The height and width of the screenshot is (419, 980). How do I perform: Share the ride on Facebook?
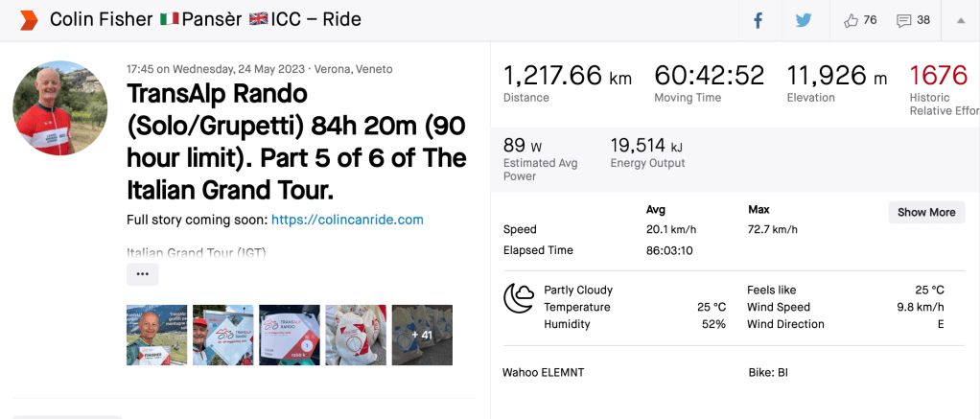[x=758, y=20]
